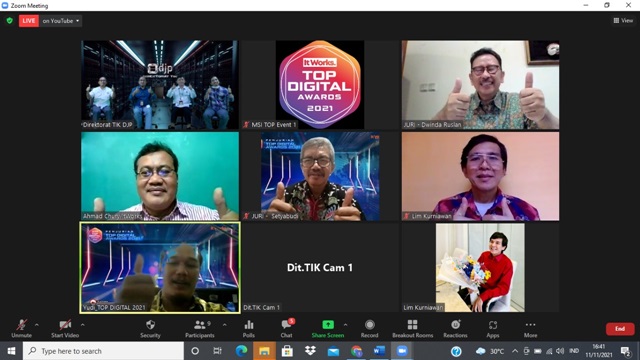Open the View layout menu
This screenshot has width=640, height=360.
[x=623, y=20]
